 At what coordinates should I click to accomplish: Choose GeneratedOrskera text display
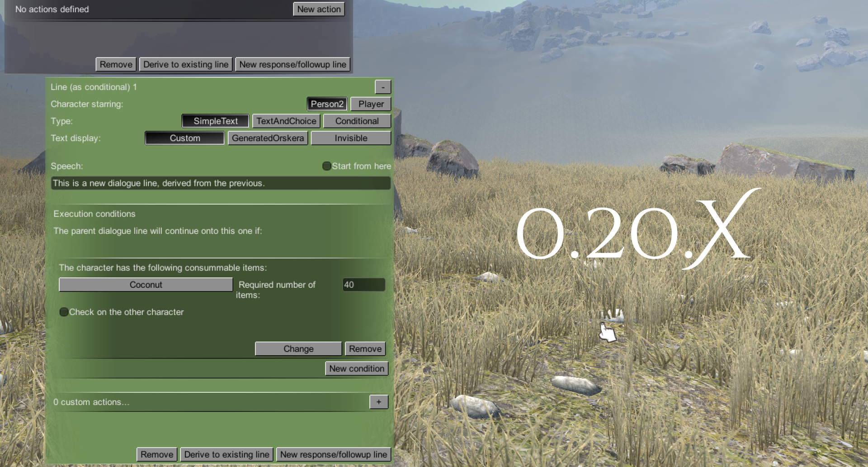[268, 138]
